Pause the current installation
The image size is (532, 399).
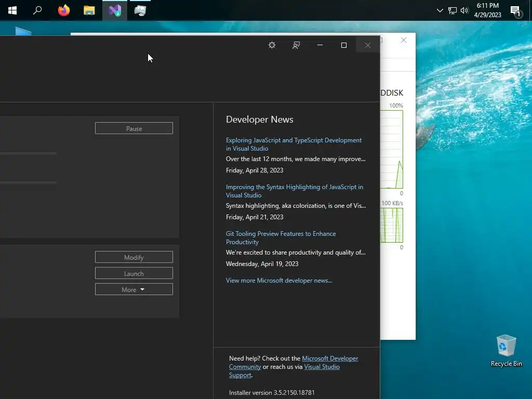(134, 128)
